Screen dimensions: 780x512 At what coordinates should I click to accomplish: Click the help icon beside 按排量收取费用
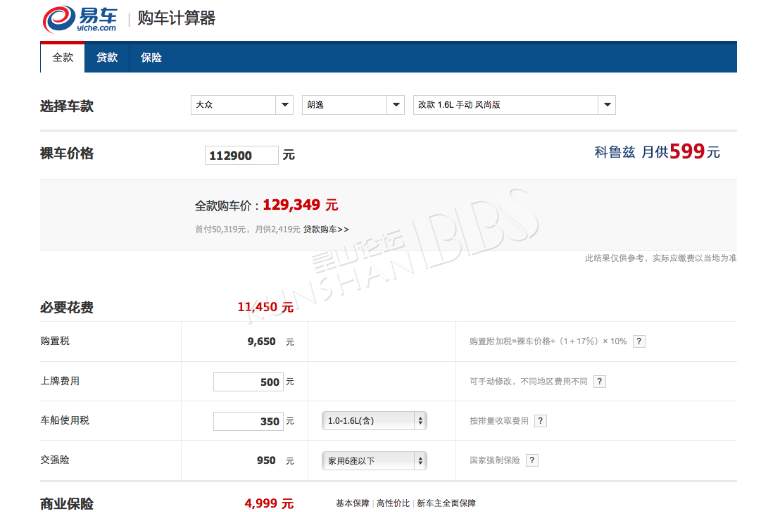tap(540, 421)
